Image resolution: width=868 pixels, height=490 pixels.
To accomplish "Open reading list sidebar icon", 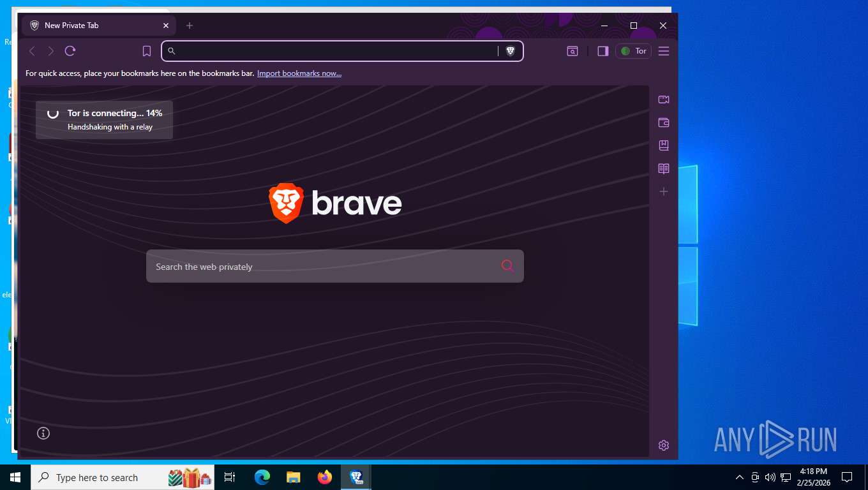I will [x=664, y=168].
